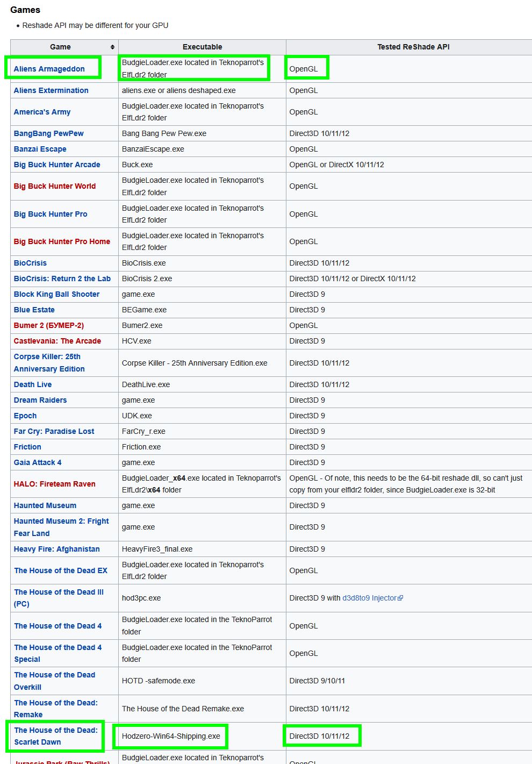532x764 pixels.
Task: Open Haunted Museum 2: Fright Fear Land link
Action: pos(61,527)
